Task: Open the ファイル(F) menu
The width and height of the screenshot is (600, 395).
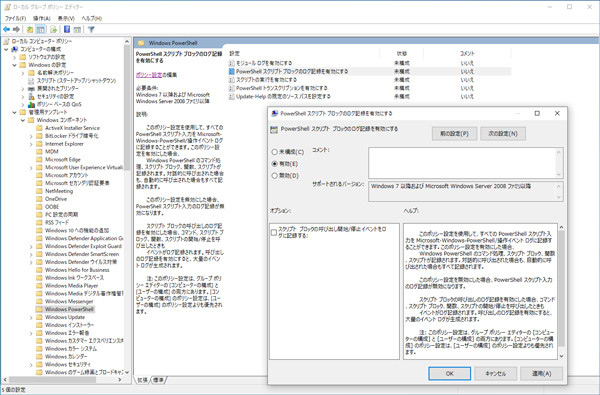Action: click(15, 18)
